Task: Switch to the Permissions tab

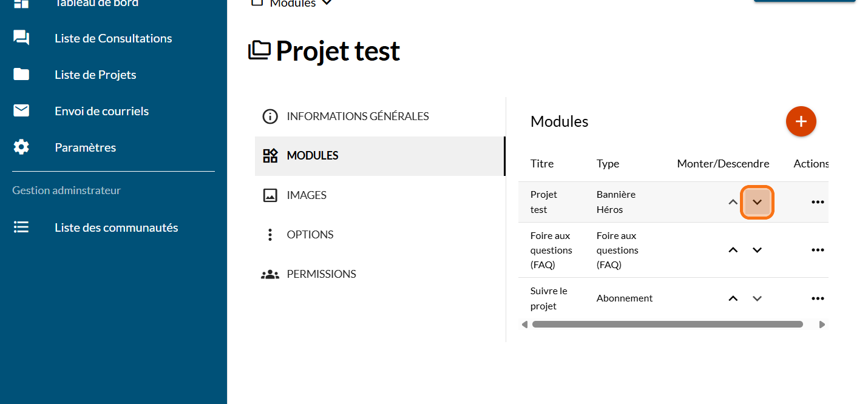Action: tap(321, 274)
